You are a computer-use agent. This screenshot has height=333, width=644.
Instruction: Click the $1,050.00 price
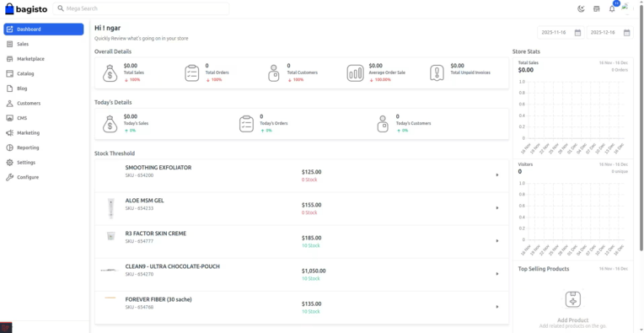point(314,271)
